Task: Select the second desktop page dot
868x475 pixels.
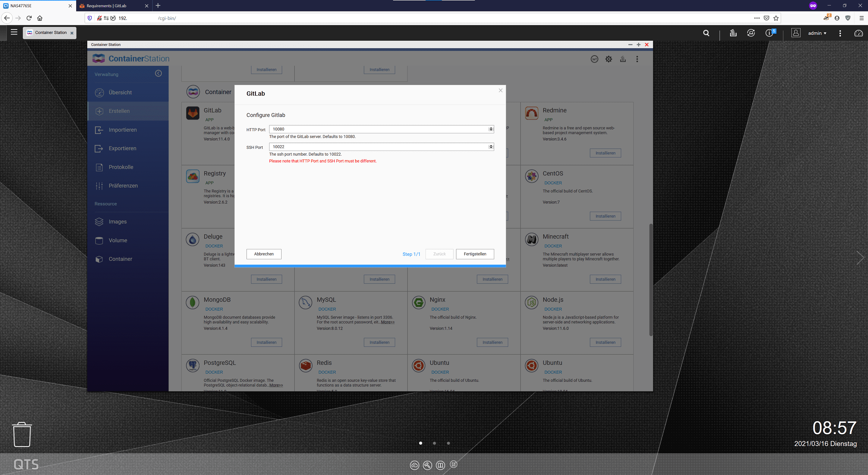Action: (434, 443)
